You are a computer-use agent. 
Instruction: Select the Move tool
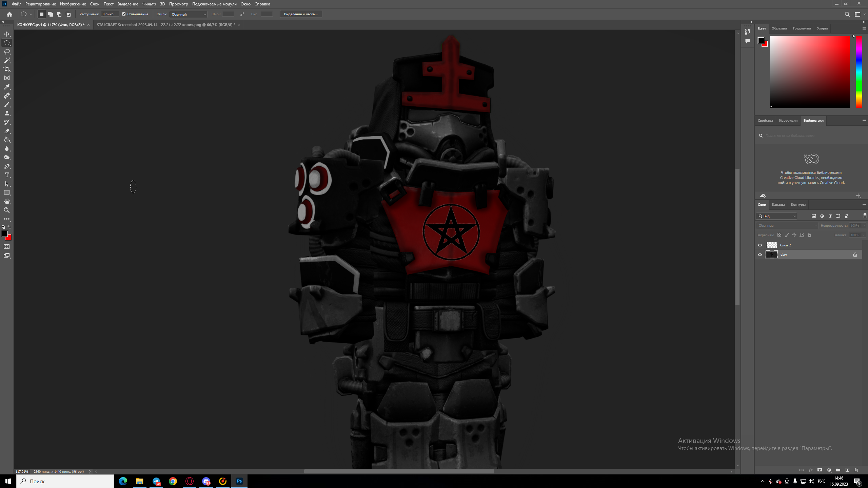click(x=7, y=34)
